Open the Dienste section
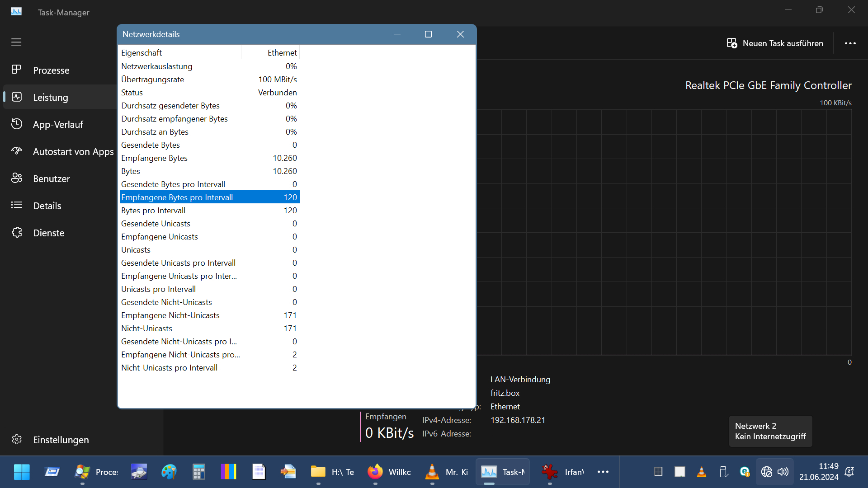The image size is (868, 488). tap(48, 233)
